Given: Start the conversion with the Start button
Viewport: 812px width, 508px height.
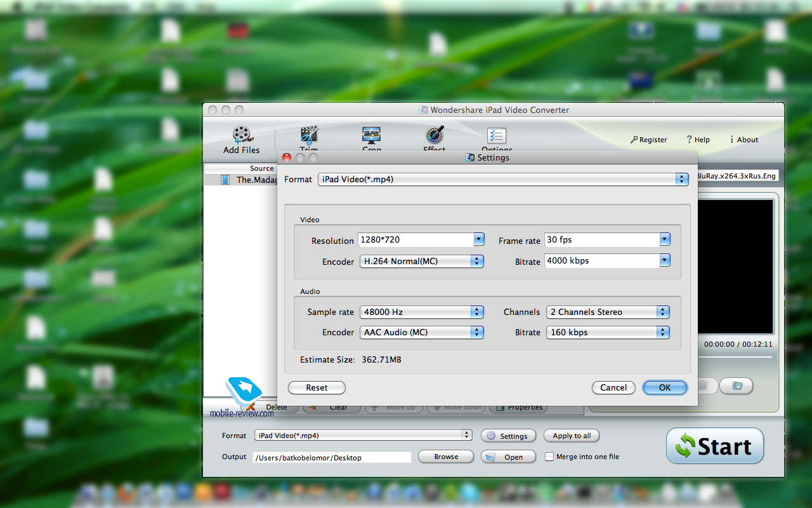Looking at the screenshot, I should 715,446.
